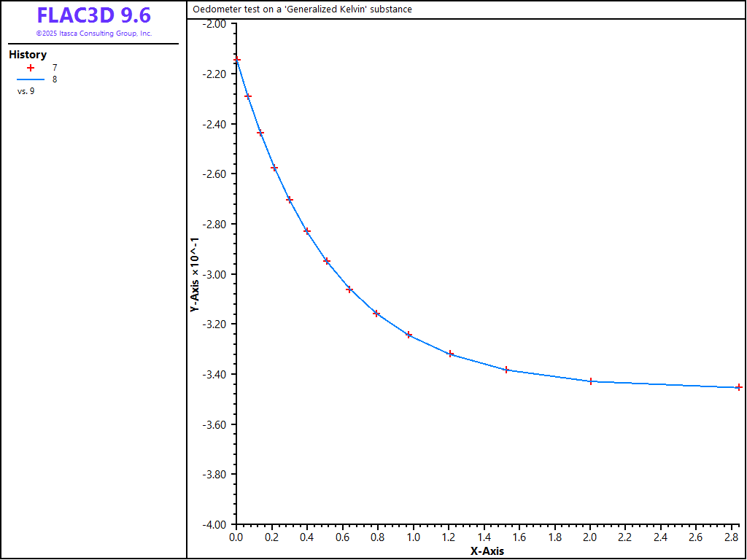Viewport: 747px width, 560px height.
Task: Select the History legend heading
Action: [x=28, y=55]
